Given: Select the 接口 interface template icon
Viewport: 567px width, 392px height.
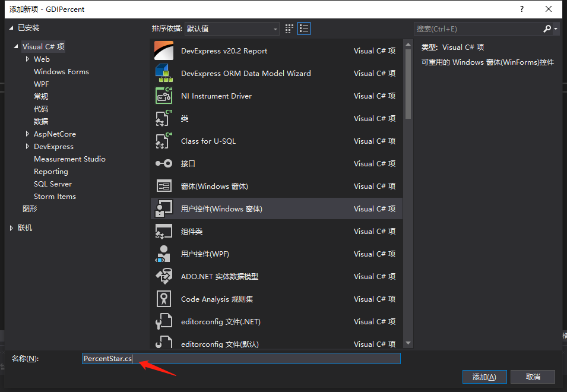Looking at the screenshot, I should coord(164,163).
